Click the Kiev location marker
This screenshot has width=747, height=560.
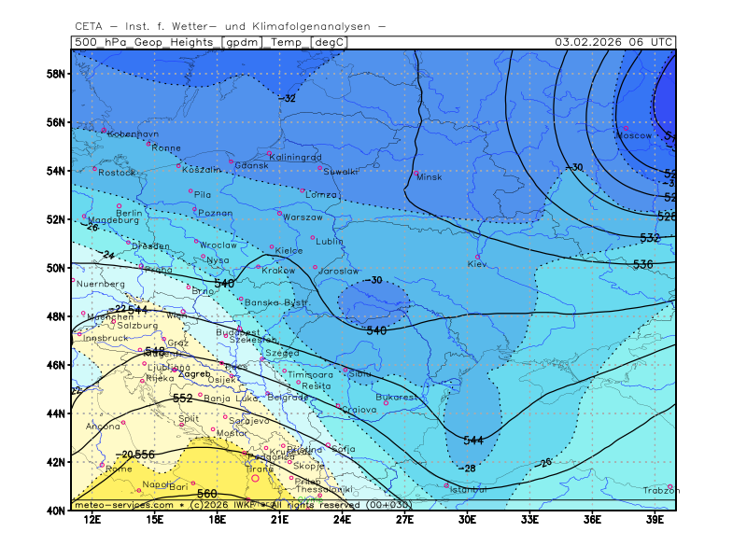478,257
